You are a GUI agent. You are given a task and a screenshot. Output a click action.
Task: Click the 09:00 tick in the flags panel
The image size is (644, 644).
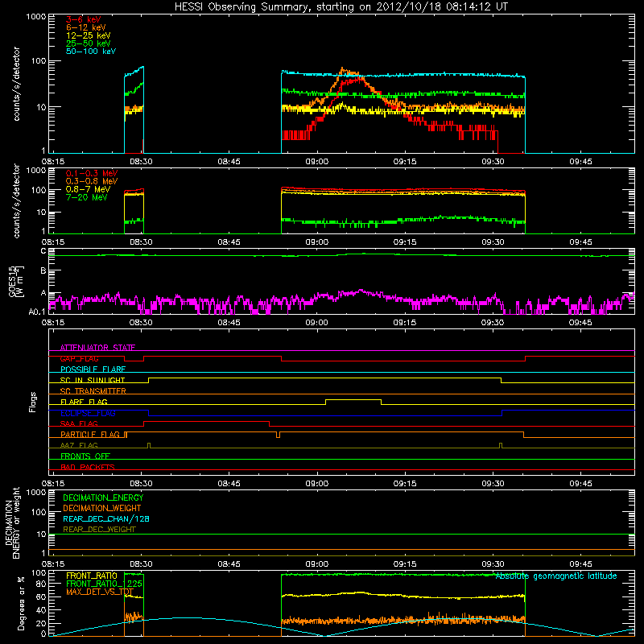316,484
